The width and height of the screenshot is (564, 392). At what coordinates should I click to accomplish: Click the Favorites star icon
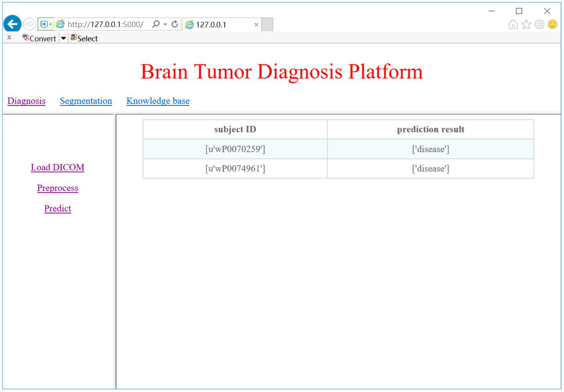pos(526,25)
